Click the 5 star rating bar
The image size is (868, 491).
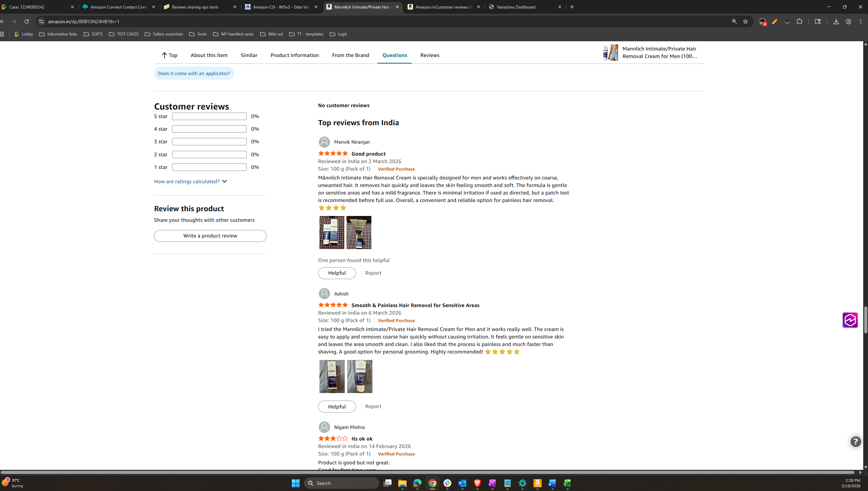[209, 116]
